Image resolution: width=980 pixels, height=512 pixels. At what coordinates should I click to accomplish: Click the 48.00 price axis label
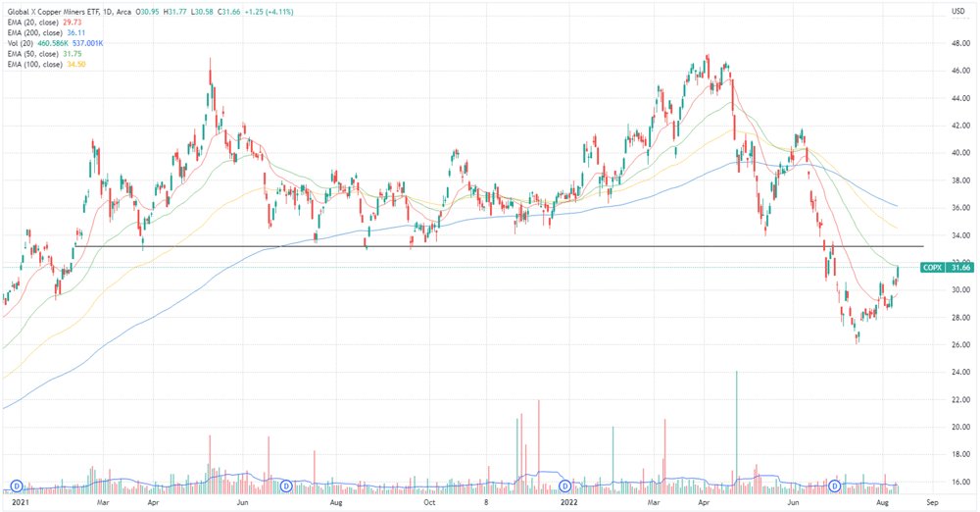[960, 44]
